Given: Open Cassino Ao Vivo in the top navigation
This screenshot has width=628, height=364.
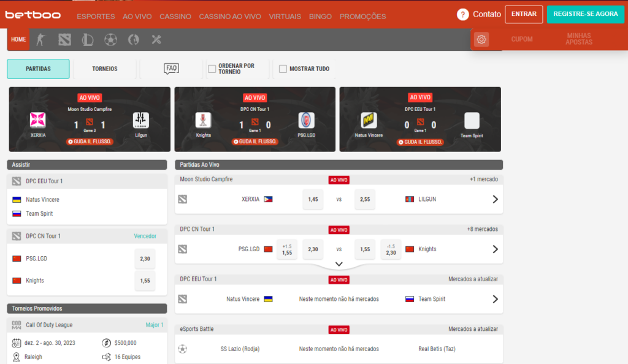Looking at the screenshot, I should pyautogui.click(x=230, y=17).
